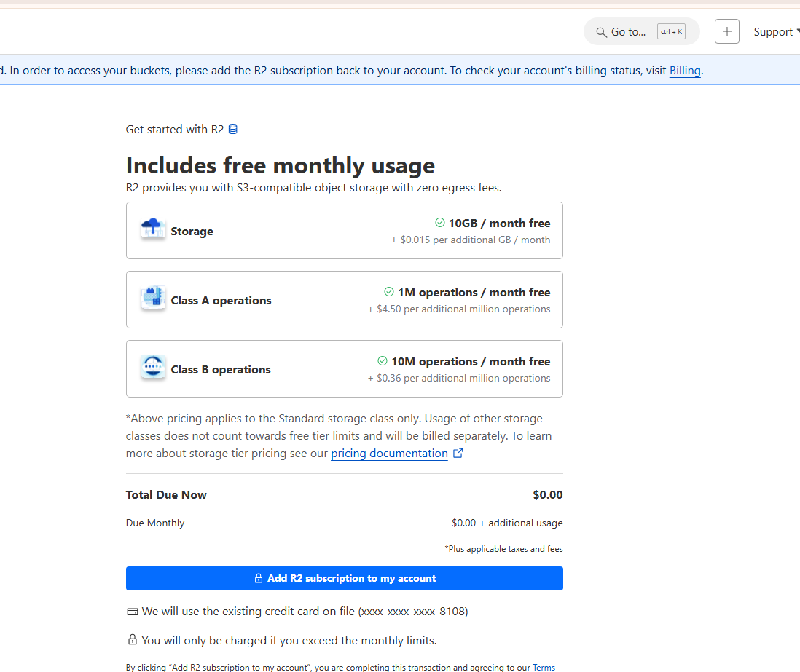Open the Terms link at the bottom

(544, 667)
